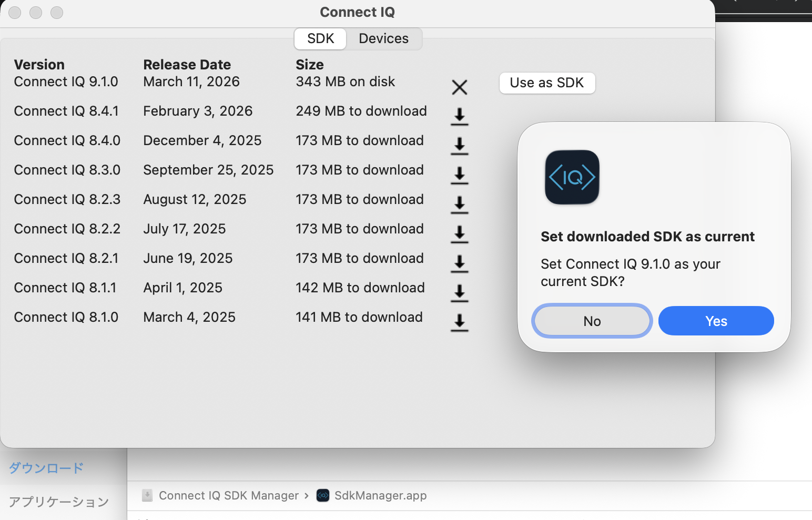The height and width of the screenshot is (520, 812).
Task: Close the Connect IQ window
Action: [15, 13]
